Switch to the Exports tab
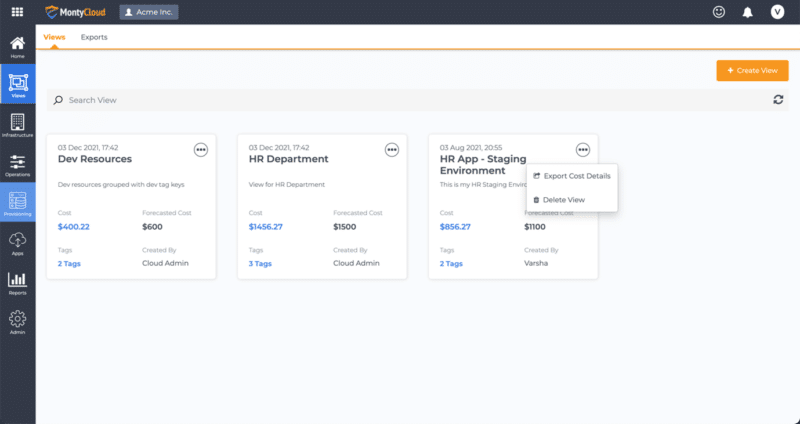 click(x=94, y=37)
